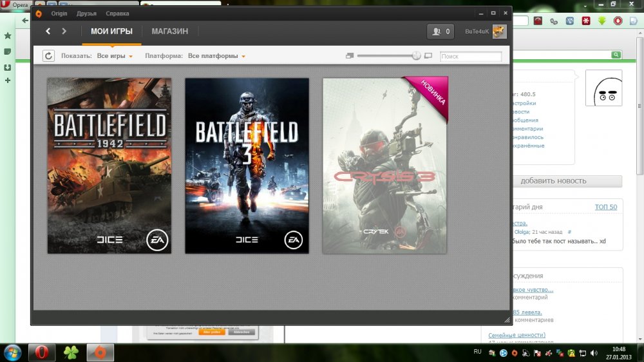
Task: Click the tile size slider handle
Action: click(x=417, y=56)
